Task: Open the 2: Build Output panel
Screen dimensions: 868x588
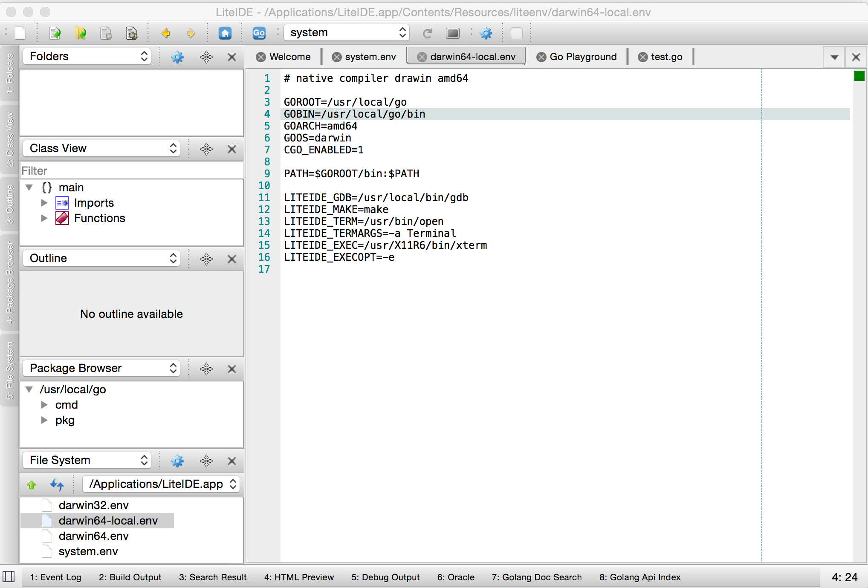Action: [x=130, y=577]
